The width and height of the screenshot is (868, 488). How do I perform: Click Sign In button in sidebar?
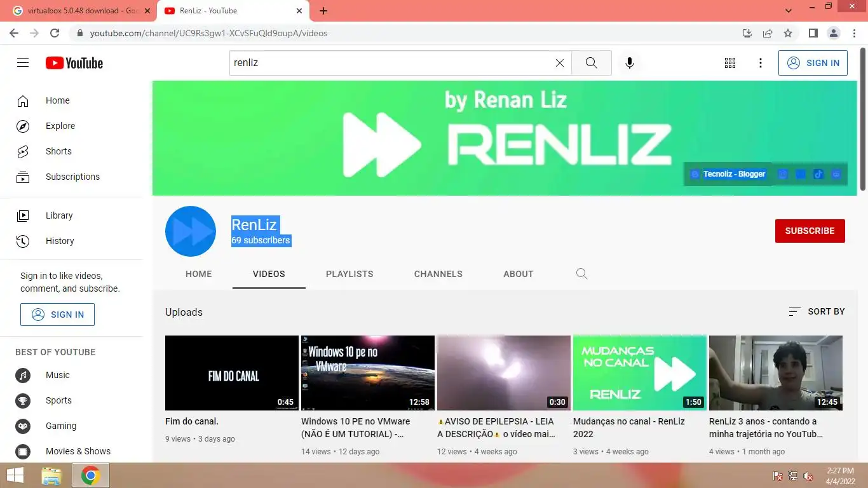click(x=57, y=315)
